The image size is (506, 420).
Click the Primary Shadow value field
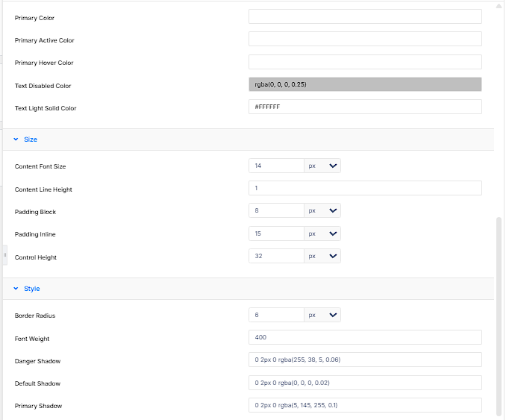coord(365,405)
